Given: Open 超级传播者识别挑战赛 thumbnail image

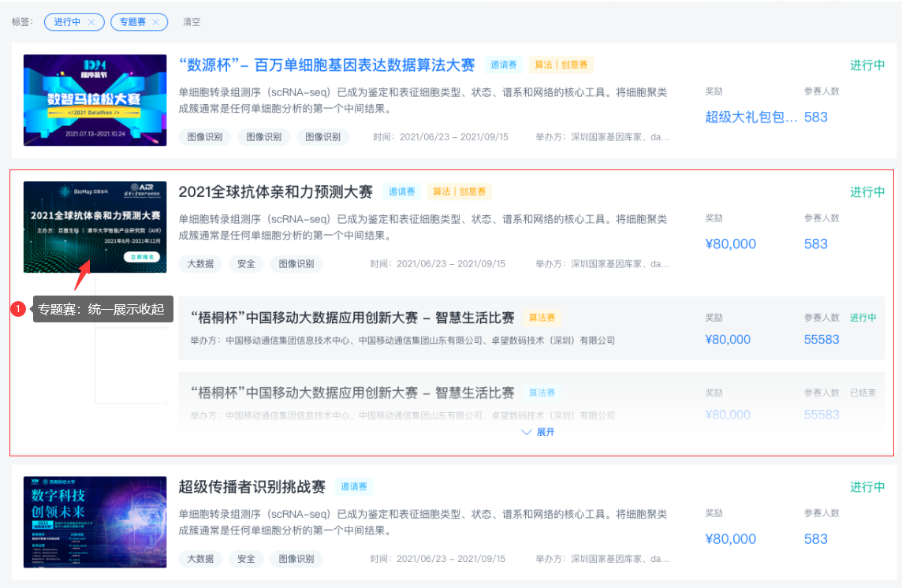Looking at the screenshot, I should click(95, 522).
